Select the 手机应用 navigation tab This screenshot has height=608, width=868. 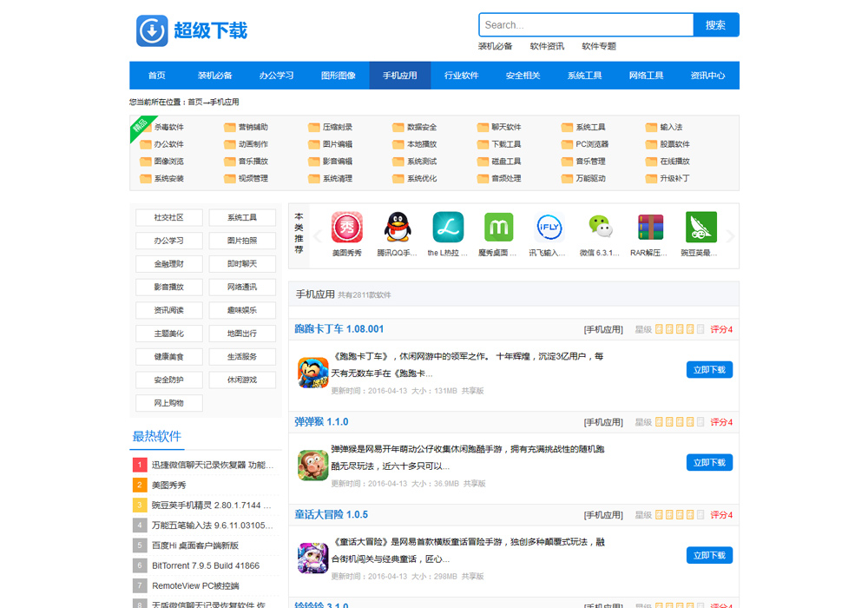point(399,76)
